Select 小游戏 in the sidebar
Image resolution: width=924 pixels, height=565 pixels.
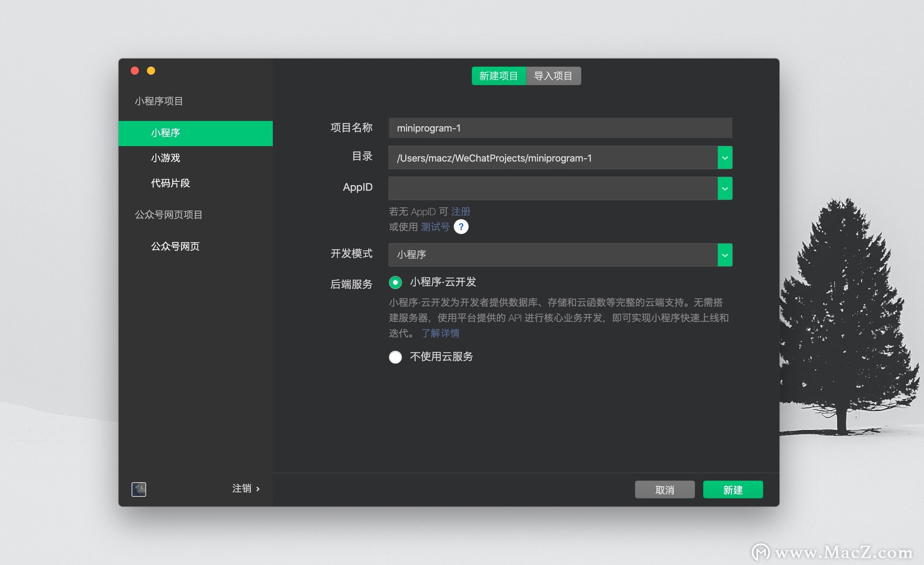(165, 158)
